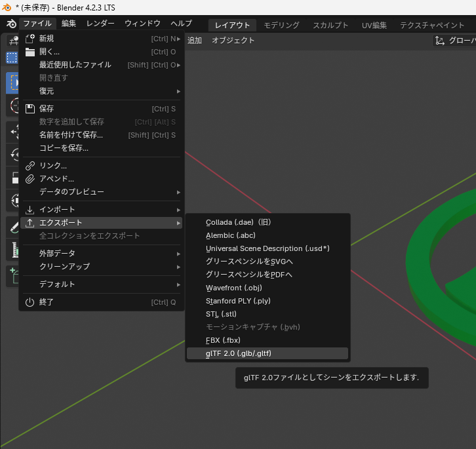Click the download arrow icon beside インポート

(x=30, y=210)
